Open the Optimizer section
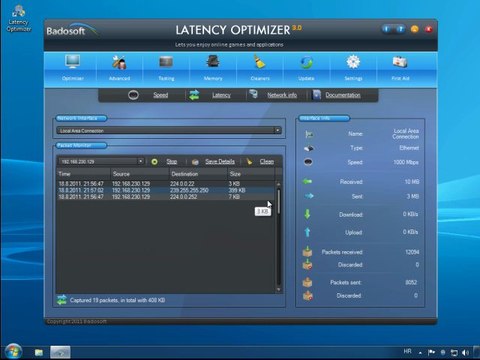Viewport: 480px width, 360px height. click(73, 69)
